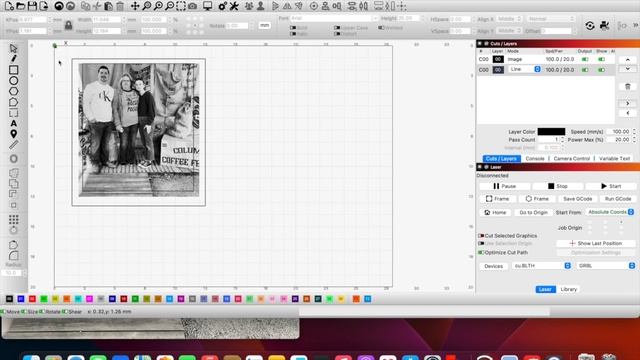Open Device Settings wrench icon
The width and height of the screenshot is (640, 360).
point(234,6)
